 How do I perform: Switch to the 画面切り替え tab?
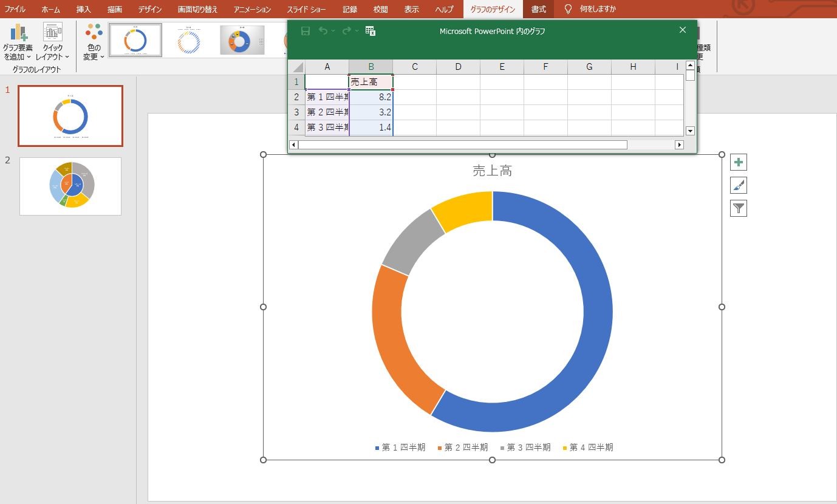(x=198, y=9)
